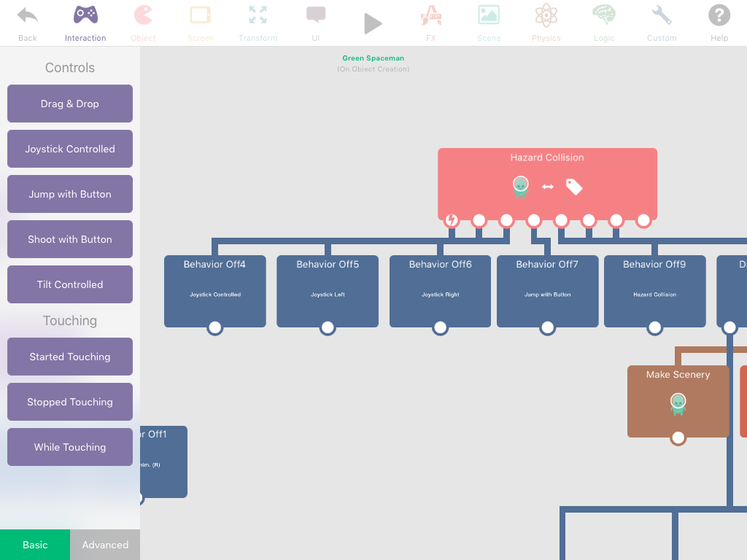Open the Help question mark
The height and width of the screenshot is (560, 747).
pos(719,15)
